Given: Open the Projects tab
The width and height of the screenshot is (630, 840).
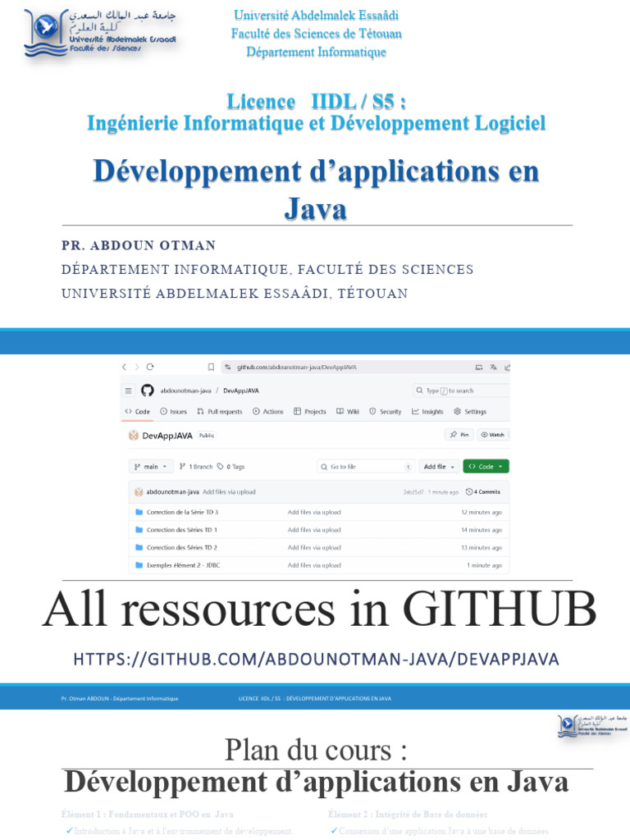Looking at the screenshot, I should click(309, 412).
